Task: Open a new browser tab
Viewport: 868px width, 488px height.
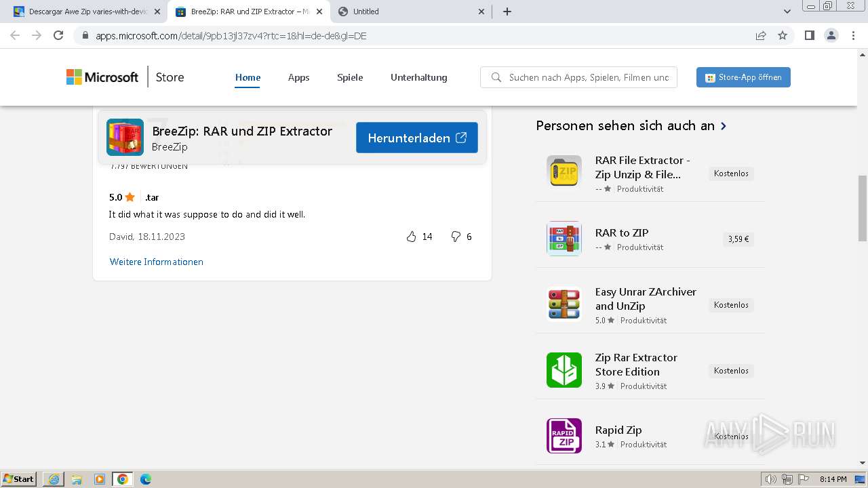Action: click(x=507, y=12)
